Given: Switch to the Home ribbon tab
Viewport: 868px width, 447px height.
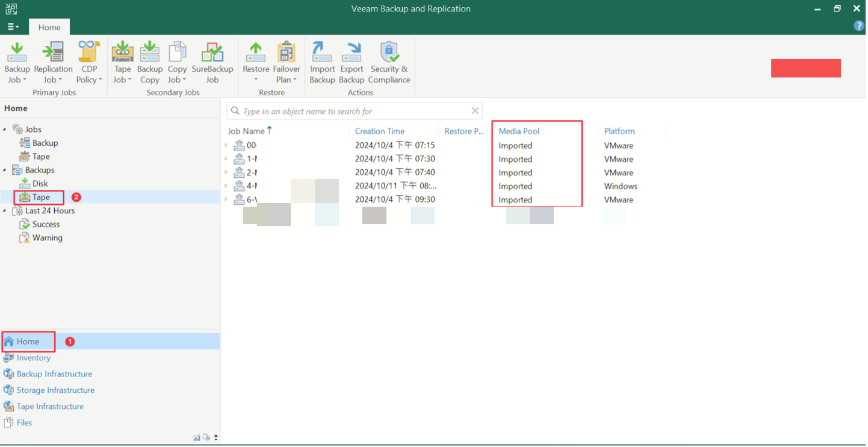Looking at the screenshot, I should tap(49, 27).
